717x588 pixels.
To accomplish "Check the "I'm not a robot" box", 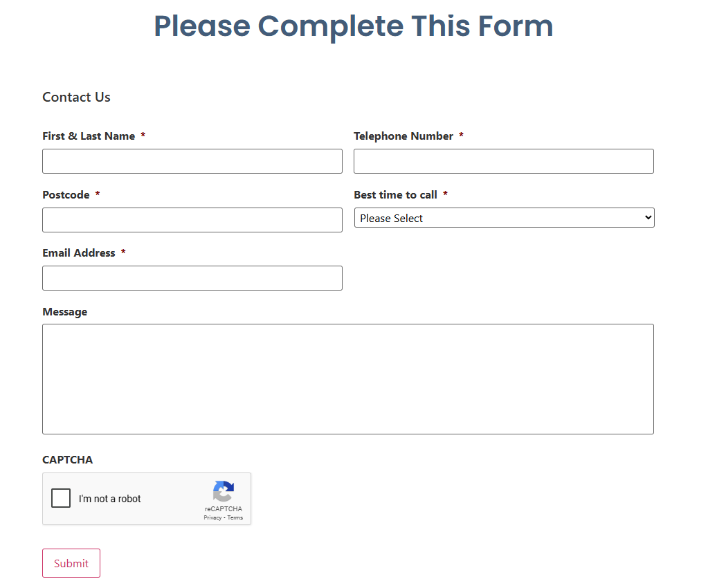I will pos(61,498).
